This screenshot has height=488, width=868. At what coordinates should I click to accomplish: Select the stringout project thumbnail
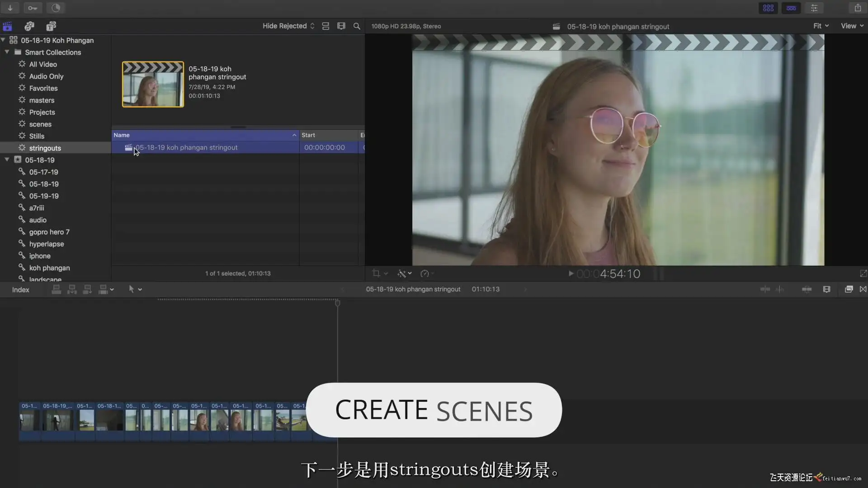pos(153,84)
